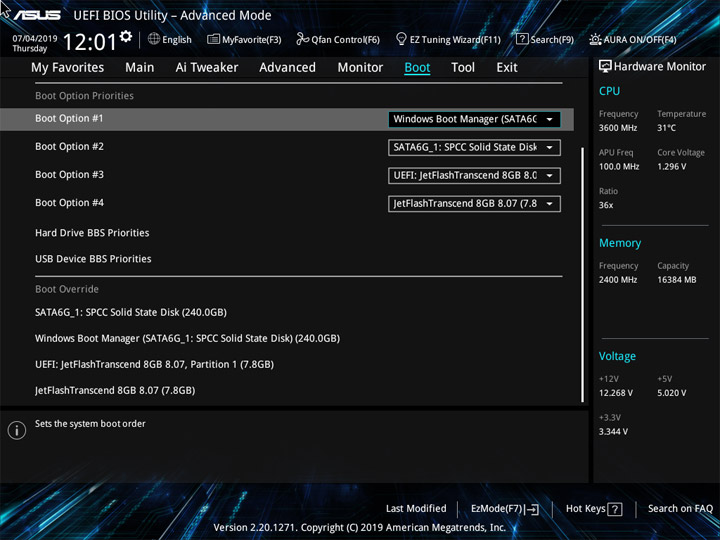Click the EzMode exit arrow icon

pyautogui.click(x=531, y=509)
